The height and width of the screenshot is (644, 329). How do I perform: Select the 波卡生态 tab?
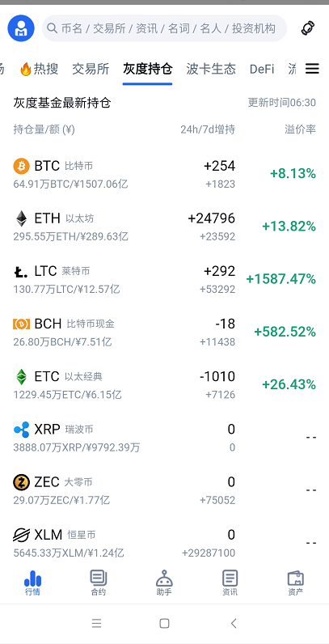pyautogui.click(x=211, y=69)
